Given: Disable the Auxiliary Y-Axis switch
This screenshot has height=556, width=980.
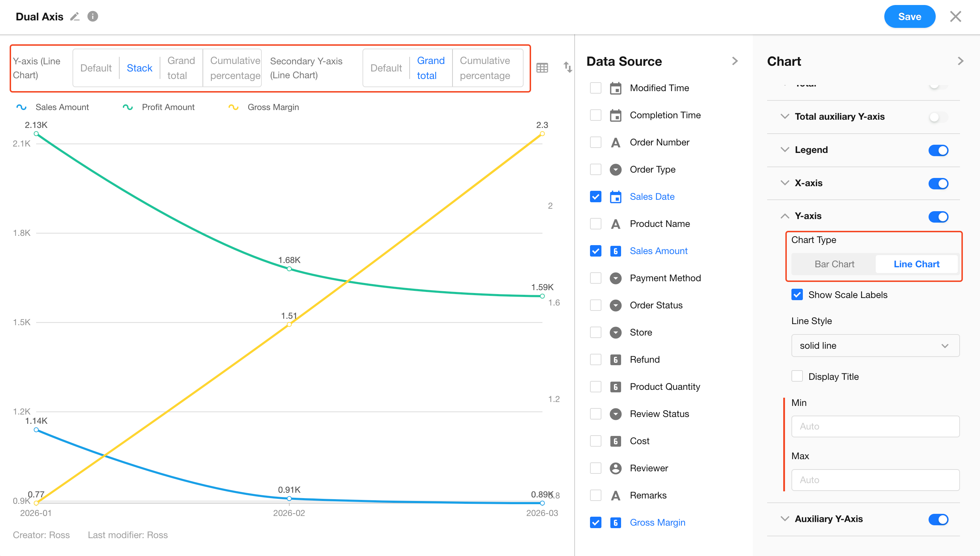Looking at the screenshot, I should pos(938,519).
